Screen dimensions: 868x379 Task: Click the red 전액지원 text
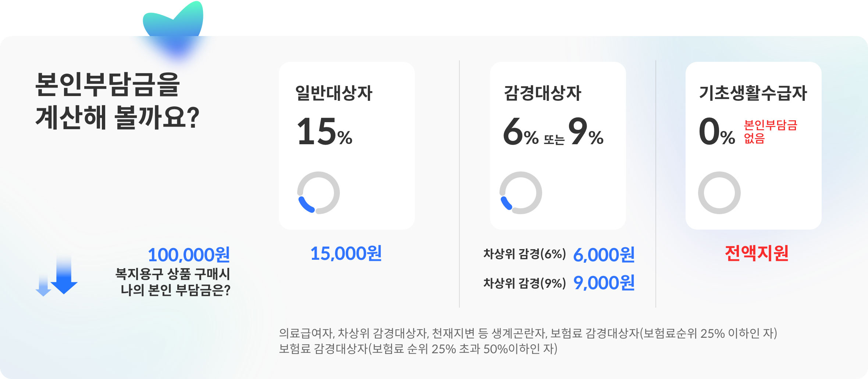click(757, 253)
